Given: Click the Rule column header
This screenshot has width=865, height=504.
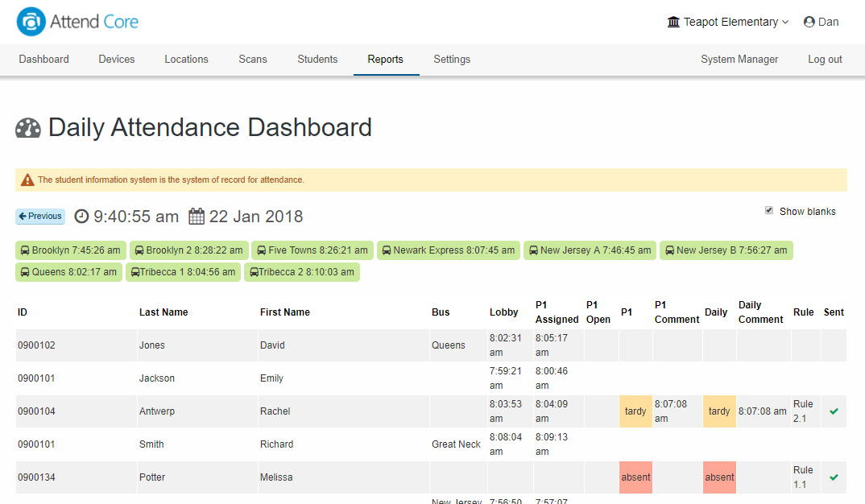Looking at the screenshot, I should click(804, 312).
